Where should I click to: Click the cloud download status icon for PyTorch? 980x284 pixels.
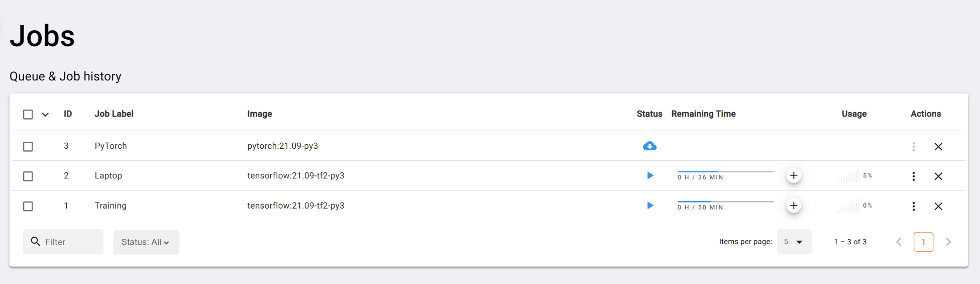[649, 146]
